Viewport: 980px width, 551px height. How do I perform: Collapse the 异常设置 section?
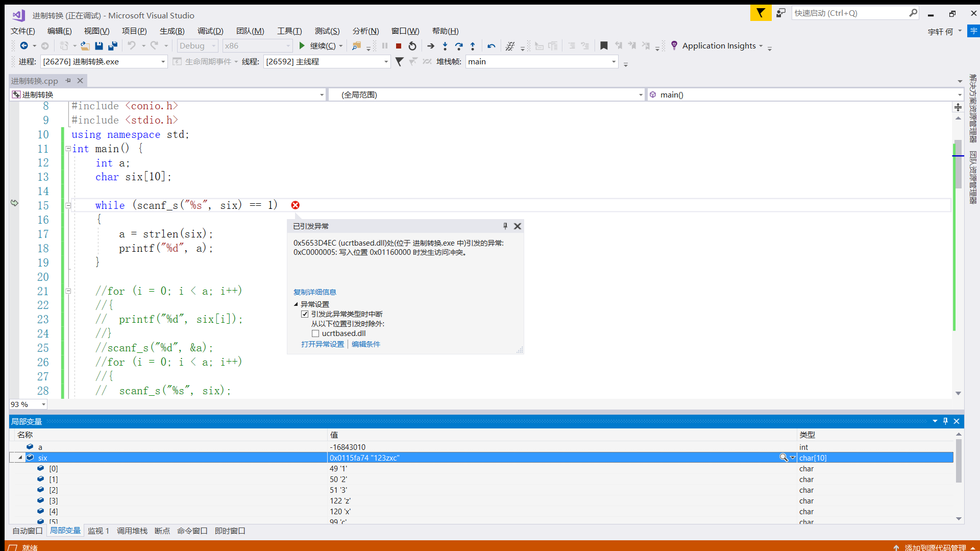coord(296,304)
